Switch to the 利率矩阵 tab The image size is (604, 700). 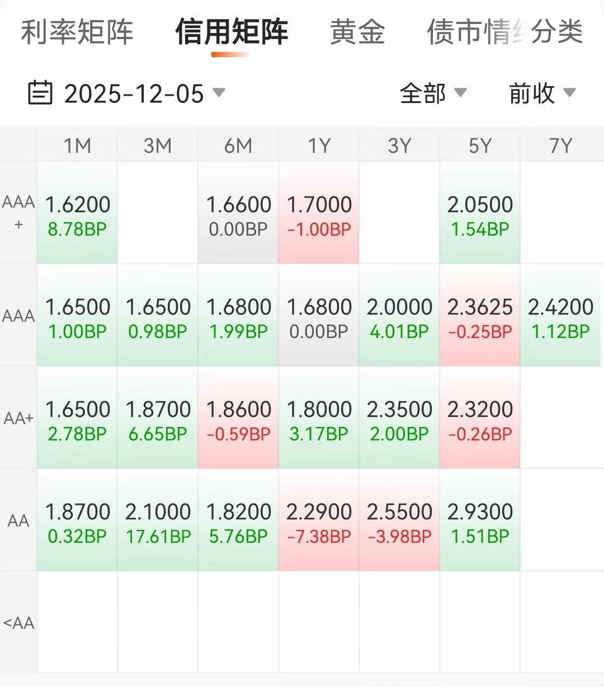pos(77,32)
